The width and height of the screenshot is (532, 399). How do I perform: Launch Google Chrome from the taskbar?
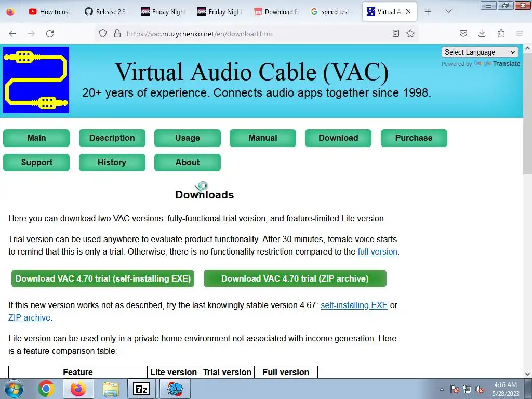46,389
